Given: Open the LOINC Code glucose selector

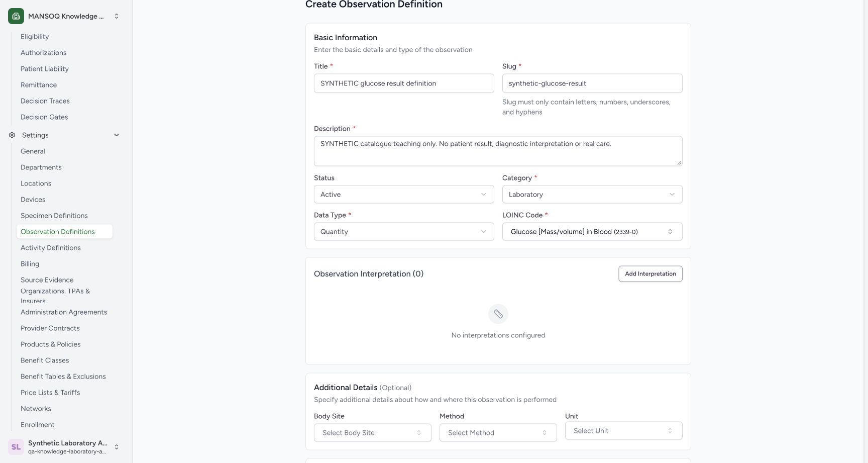Looking at the screenshot, I should click(x=592, y=232).
